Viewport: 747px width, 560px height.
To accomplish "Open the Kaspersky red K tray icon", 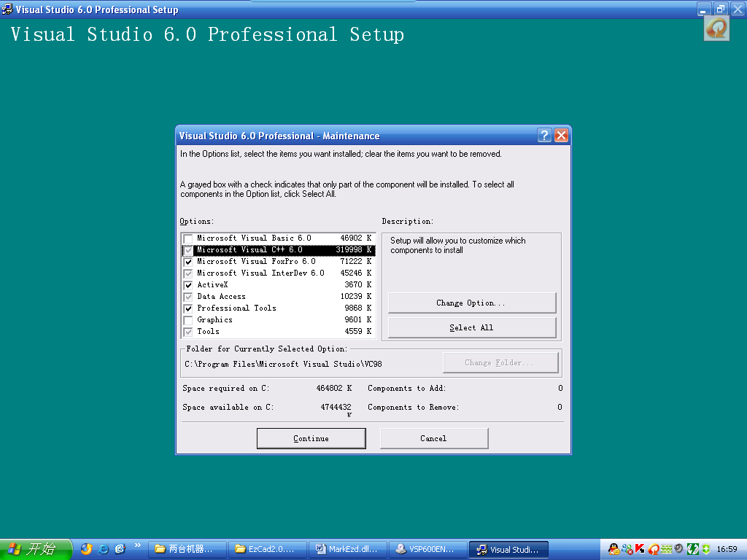I will [640, 550].
